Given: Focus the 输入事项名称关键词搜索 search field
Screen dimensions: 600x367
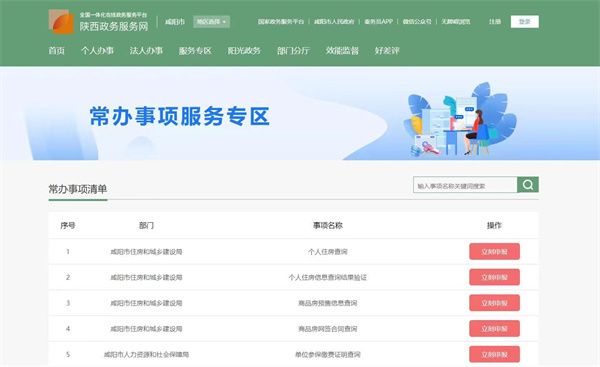Looking at the screenshot, I should (x=465, y=185).
